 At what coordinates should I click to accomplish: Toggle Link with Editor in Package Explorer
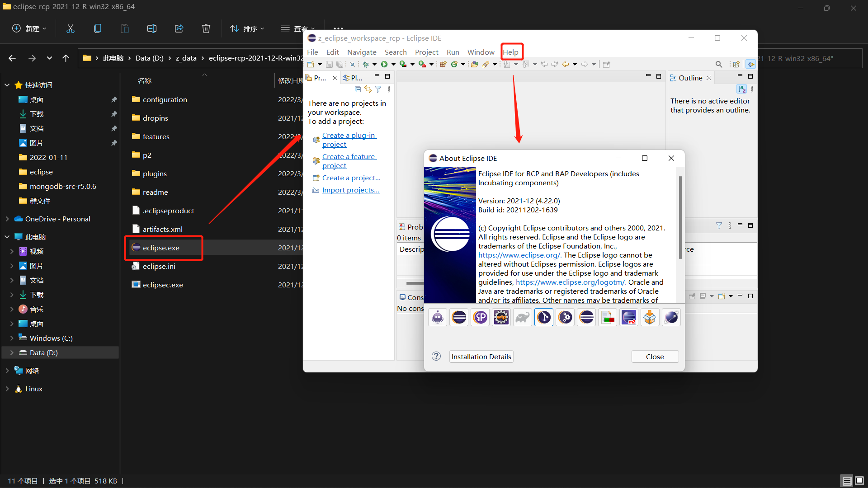(368, 89)
